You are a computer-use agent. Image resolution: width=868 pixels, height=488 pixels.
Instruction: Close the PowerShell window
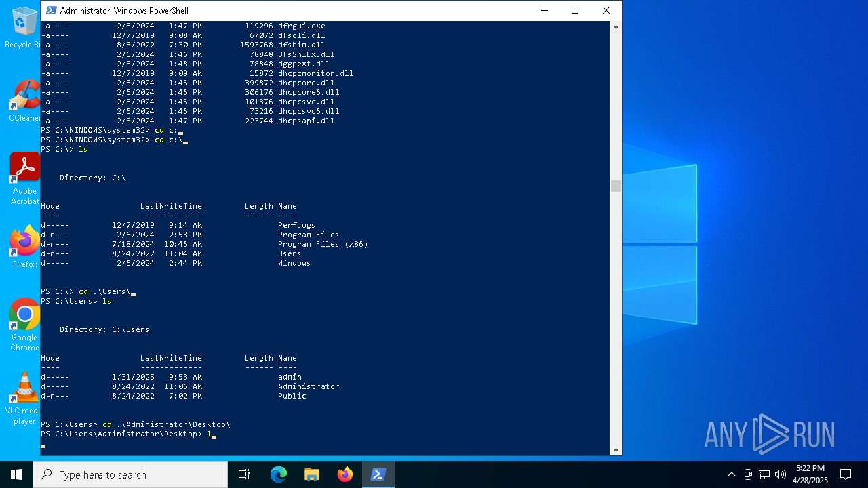click(x=606, y=10)
